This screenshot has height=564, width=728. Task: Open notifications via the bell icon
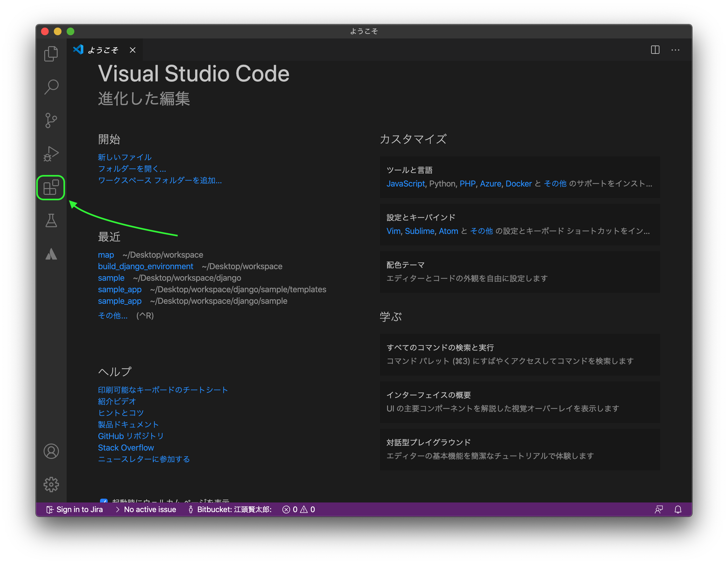678,509
